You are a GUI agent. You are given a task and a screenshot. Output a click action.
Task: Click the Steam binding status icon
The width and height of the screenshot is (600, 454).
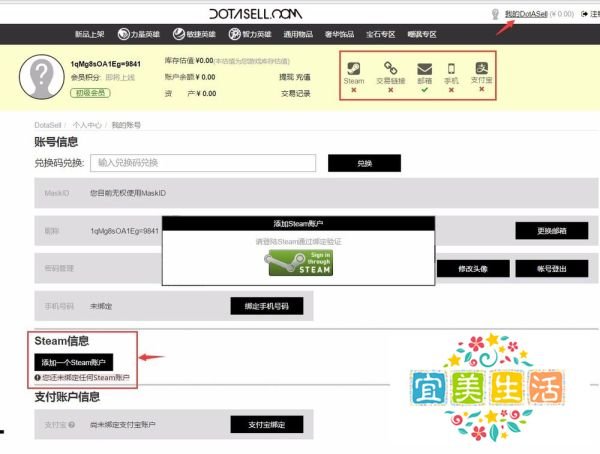(x=354, y=69)
